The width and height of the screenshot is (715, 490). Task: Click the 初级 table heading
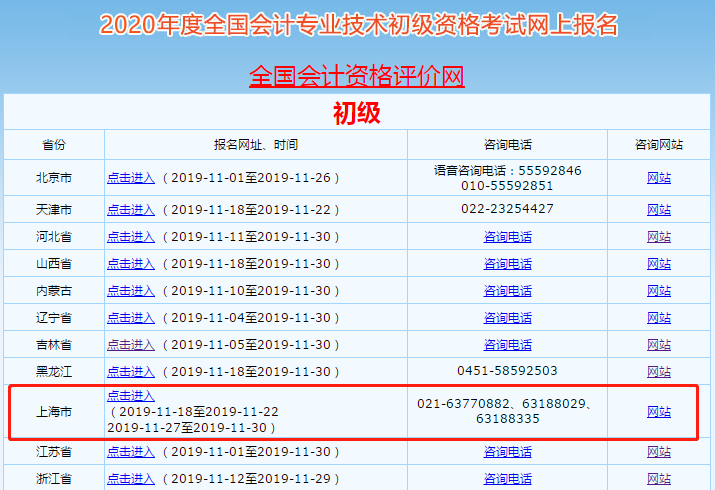[357, 112]
